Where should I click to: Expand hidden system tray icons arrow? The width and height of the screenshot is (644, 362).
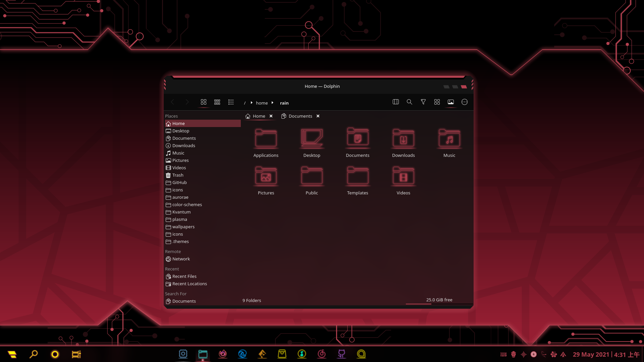563,355
